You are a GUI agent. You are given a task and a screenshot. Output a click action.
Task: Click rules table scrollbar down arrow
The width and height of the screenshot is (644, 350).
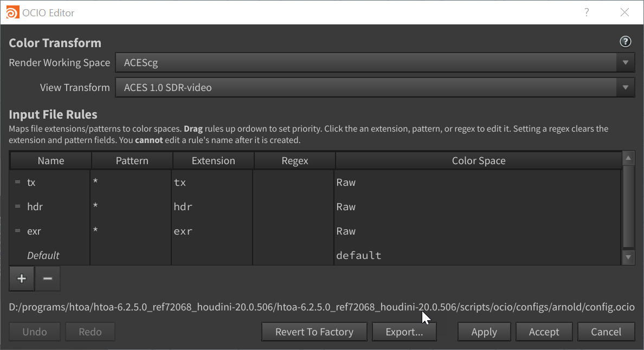click(x=628, y=257)
